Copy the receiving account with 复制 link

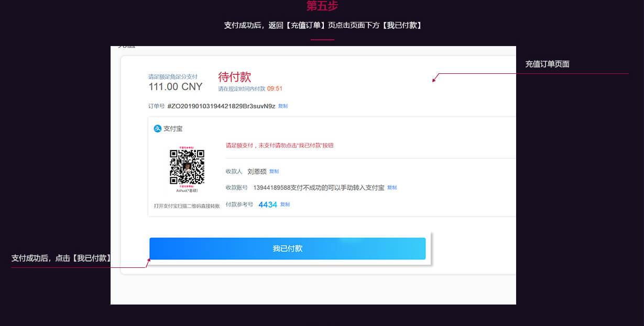coord(392,188)
